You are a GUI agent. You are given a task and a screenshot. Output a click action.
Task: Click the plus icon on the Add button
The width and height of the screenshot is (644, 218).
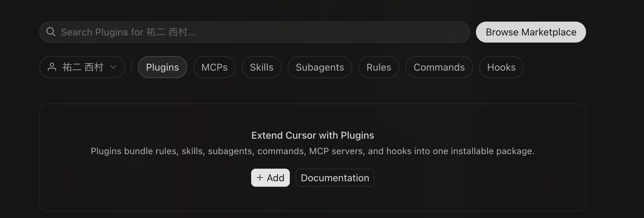[260, 178]
